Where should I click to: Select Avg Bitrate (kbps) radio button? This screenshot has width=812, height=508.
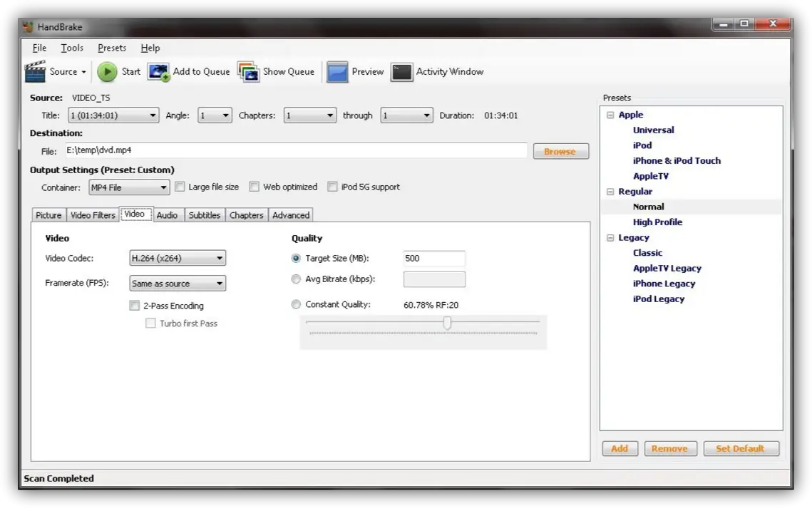pyautogui.click(x=296, y=279)
